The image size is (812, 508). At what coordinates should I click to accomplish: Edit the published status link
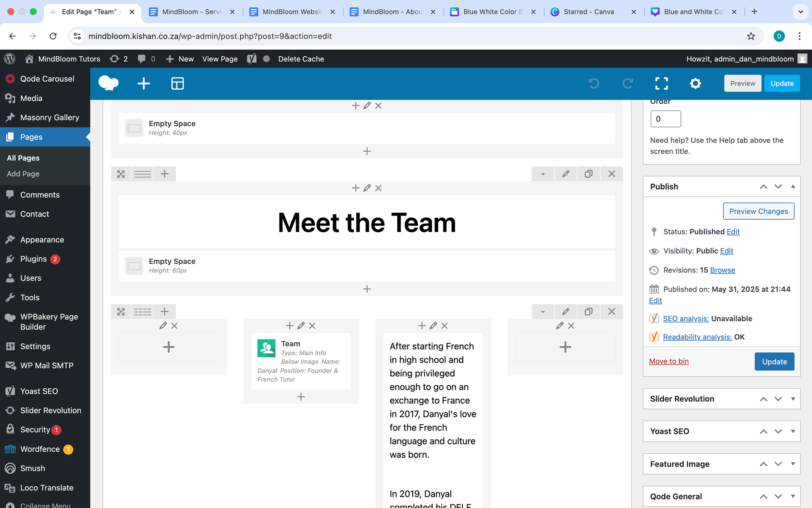[x=733, y=232]
